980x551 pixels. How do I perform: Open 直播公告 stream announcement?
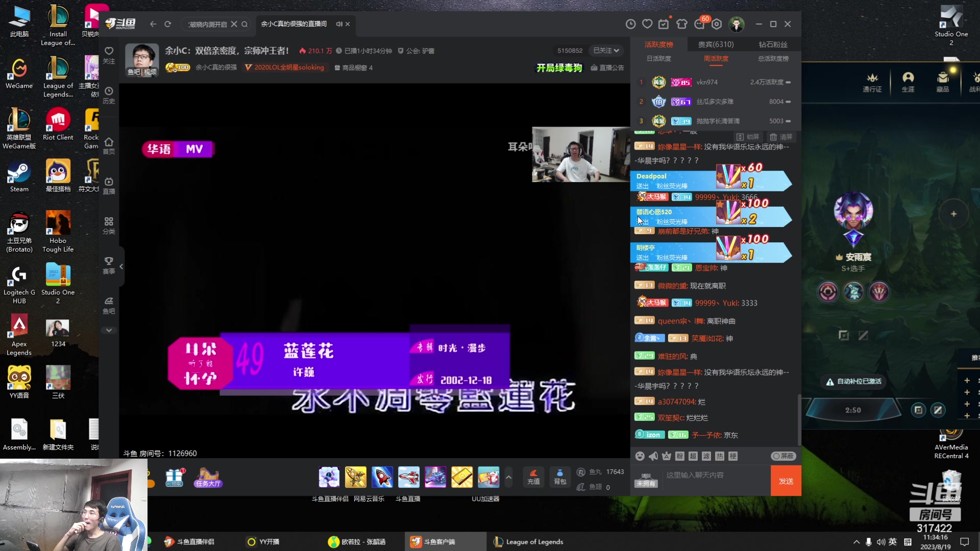click(607, 67)
